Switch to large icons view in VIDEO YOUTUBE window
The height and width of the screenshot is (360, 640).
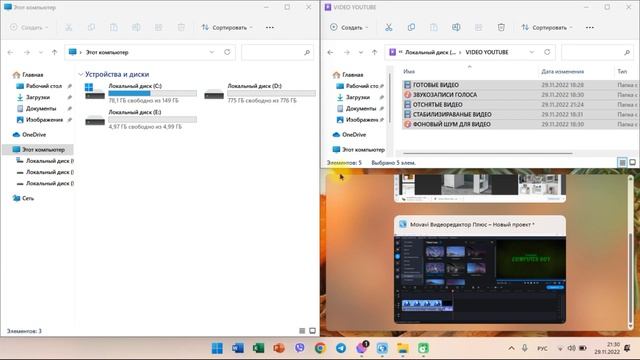tap(632, 162)
